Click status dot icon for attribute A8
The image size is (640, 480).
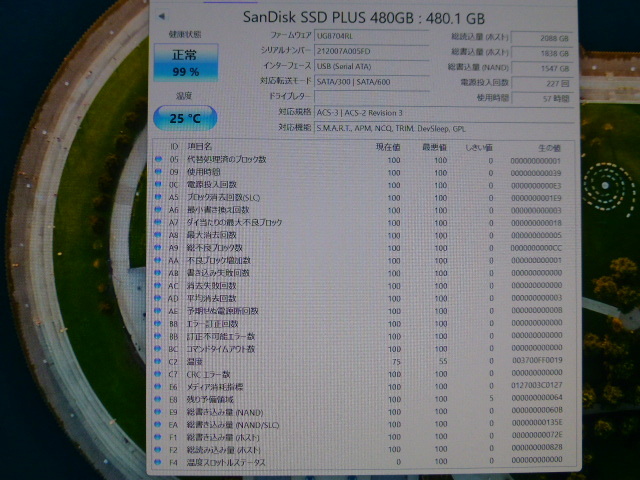click(158, 235)
